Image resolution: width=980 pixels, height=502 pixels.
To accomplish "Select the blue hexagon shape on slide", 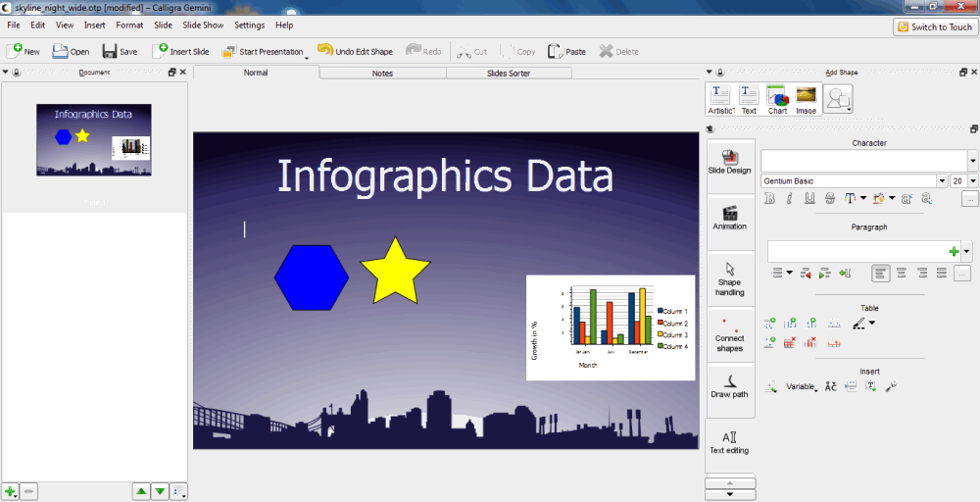I will (x=312, y=277).
